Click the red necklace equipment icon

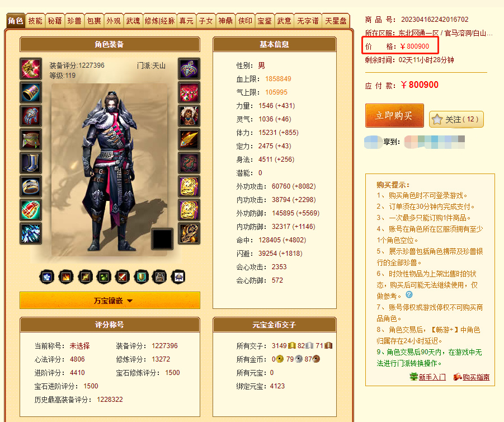189,92
